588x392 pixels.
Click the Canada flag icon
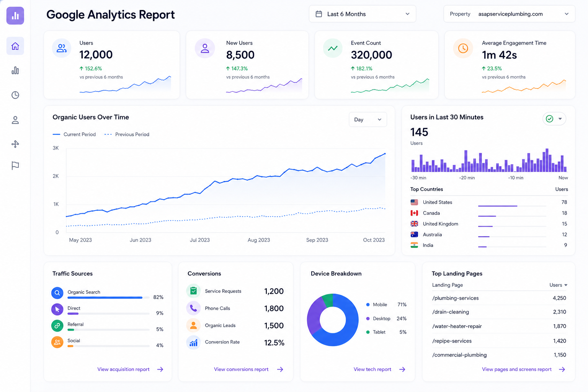[x=414, y=213]
